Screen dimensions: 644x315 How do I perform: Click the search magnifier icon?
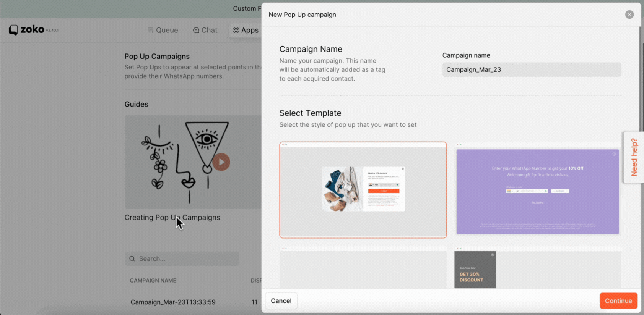[x=132, y=259]
